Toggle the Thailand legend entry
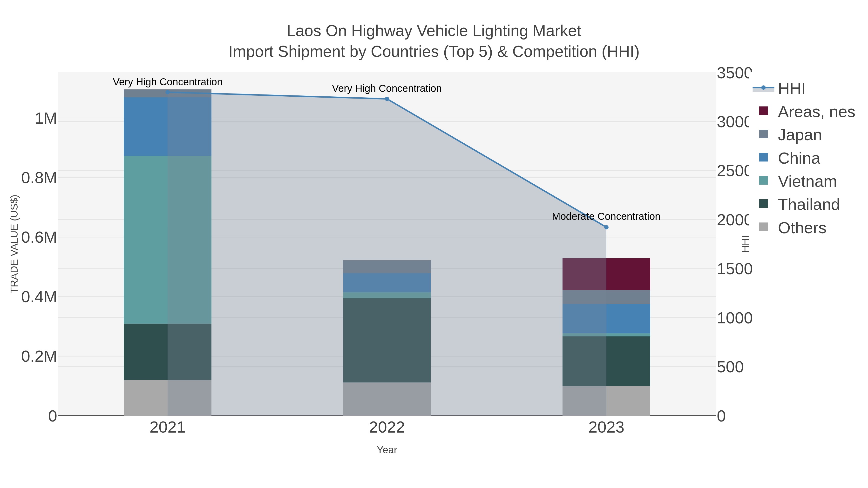 799,204
